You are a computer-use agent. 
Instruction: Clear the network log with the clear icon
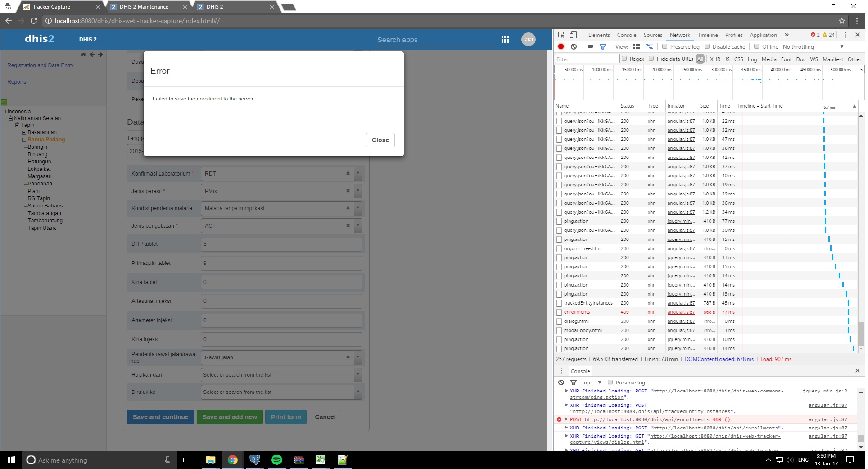point(574,46)
